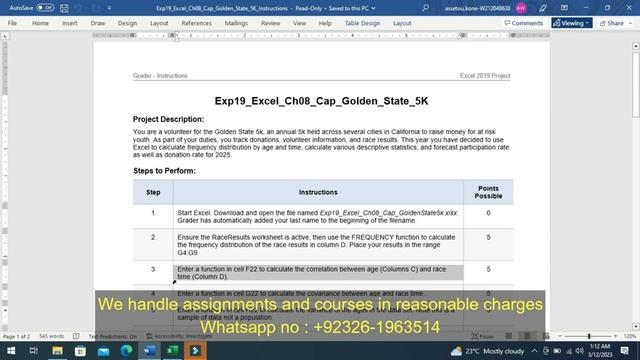This screenshot has width=640, height=360.
Task: Open File Explorer from the taskbar
Action: tap(57, 351)
